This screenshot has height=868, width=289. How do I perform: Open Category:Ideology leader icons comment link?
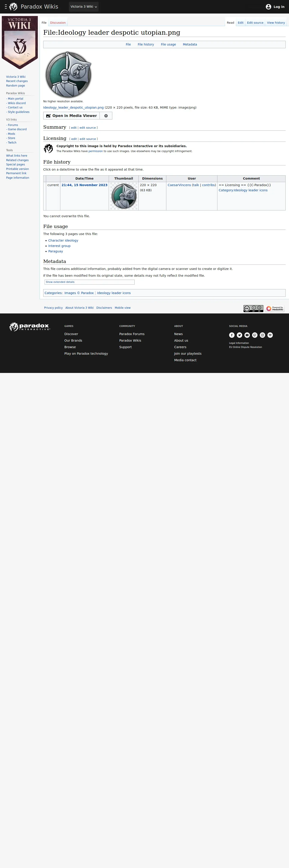point(243,190)
